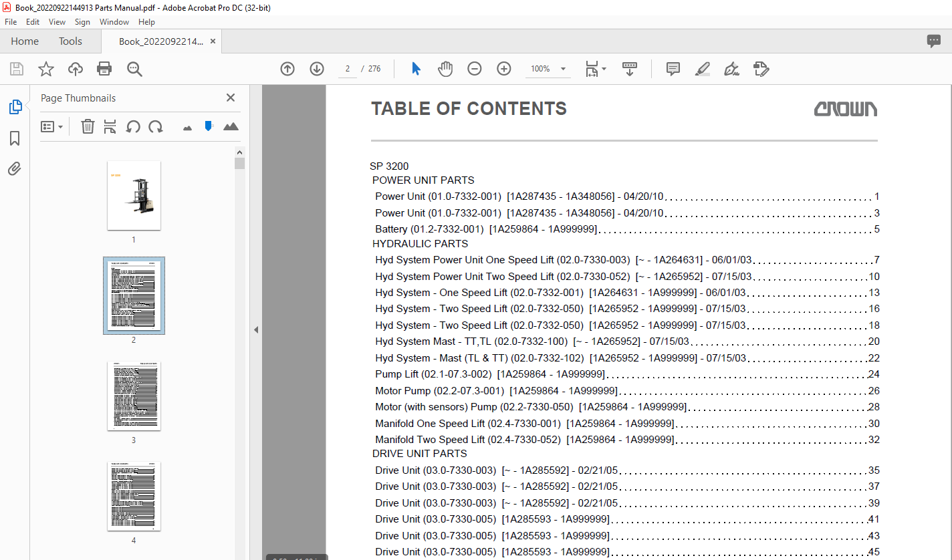Open the Edit menu
This screenshot has width=952, height=560.
coord(33,22)
